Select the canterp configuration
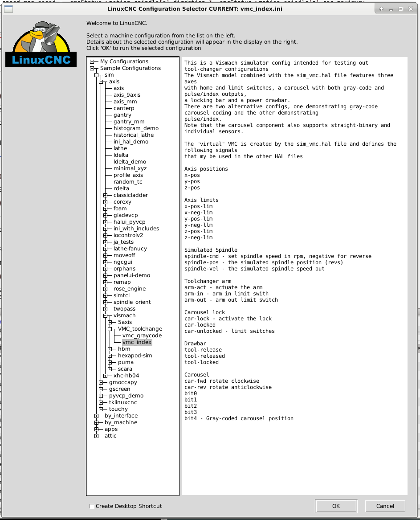Screen dimensions: 420x520 tap(124, 108)
